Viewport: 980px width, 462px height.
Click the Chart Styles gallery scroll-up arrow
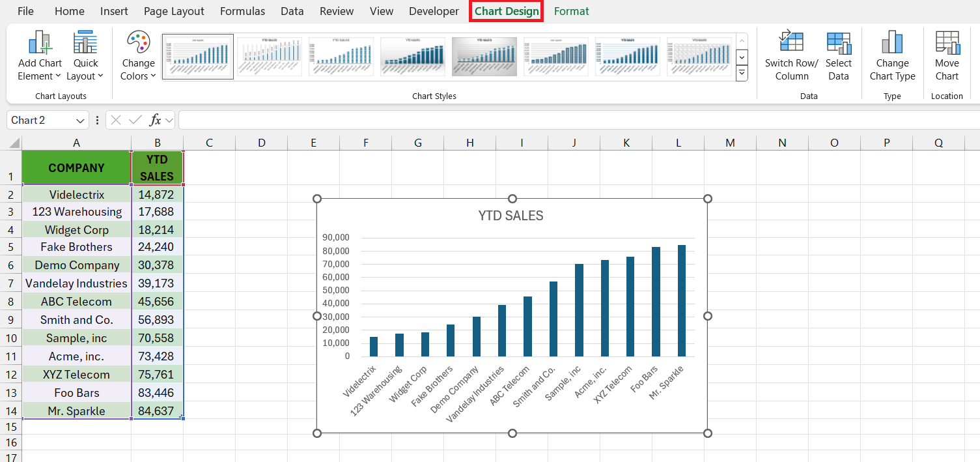(x=742, y=41)
